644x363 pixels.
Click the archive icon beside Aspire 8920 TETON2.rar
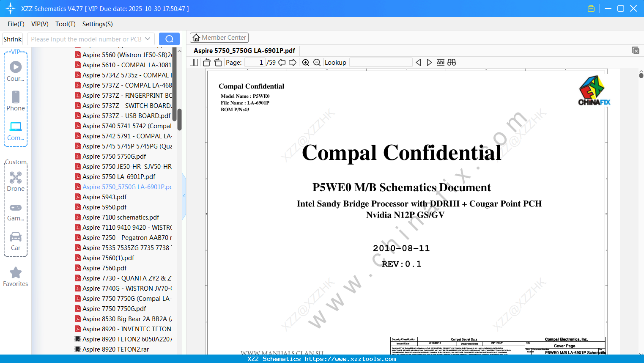point(78,349)
